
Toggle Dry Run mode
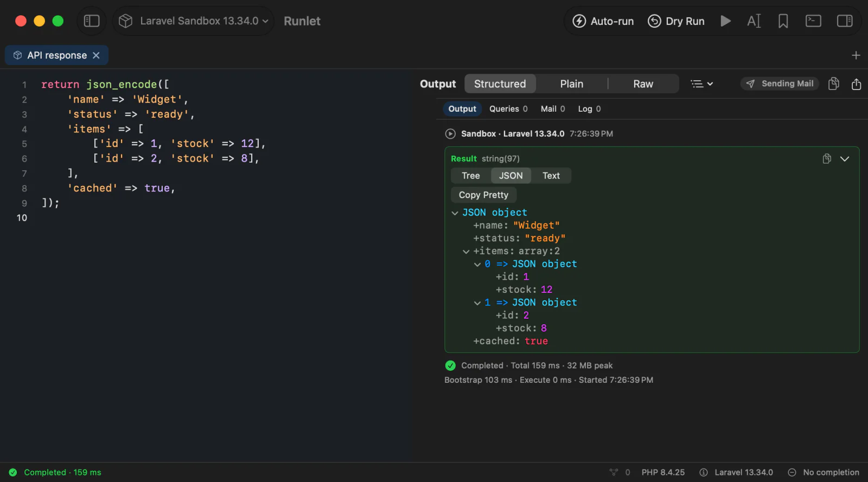click(x=676, y=21)
